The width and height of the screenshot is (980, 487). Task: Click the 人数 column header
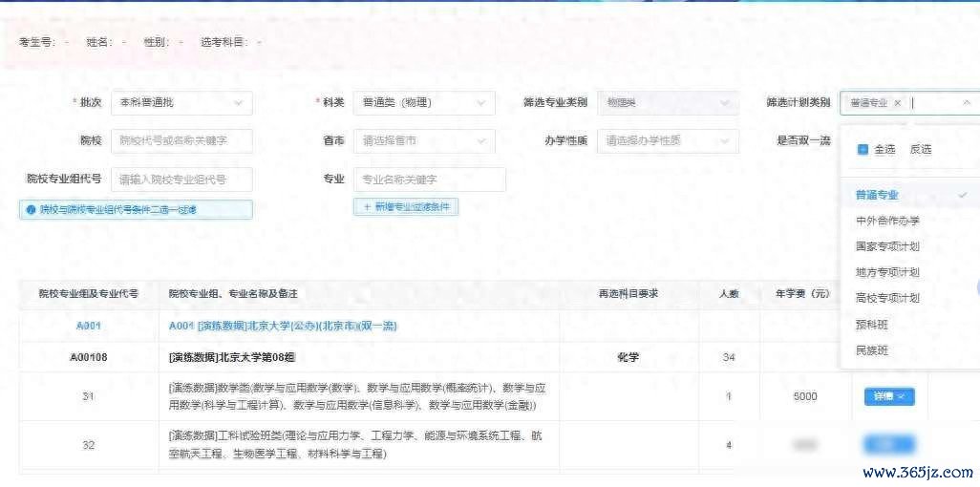click(x=729, y=292)
